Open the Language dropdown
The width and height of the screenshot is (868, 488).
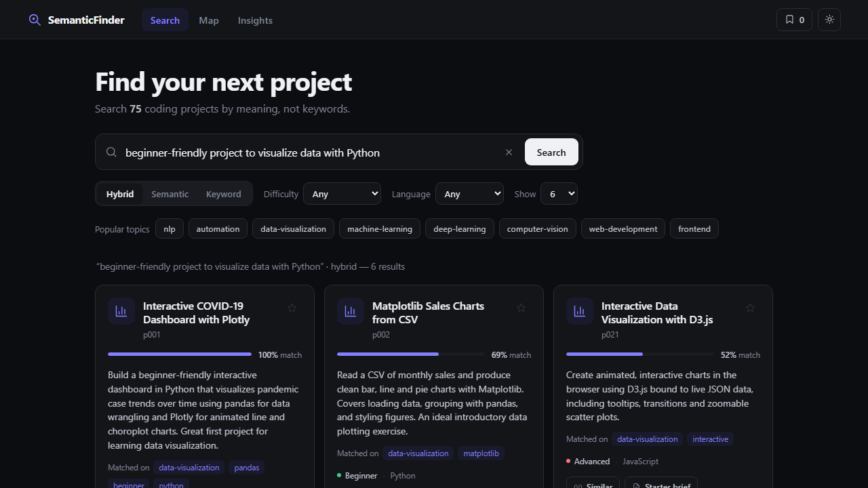tap(469, 194)
